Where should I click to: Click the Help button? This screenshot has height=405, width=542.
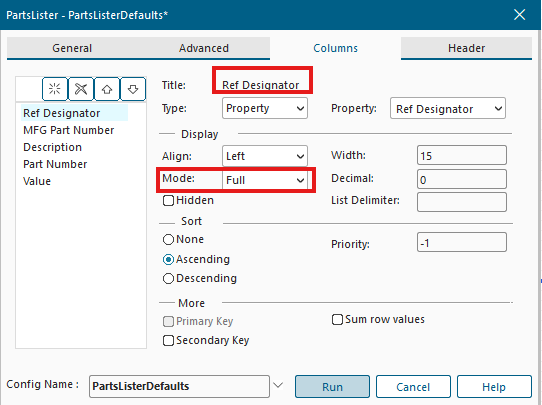coord(494,387)
